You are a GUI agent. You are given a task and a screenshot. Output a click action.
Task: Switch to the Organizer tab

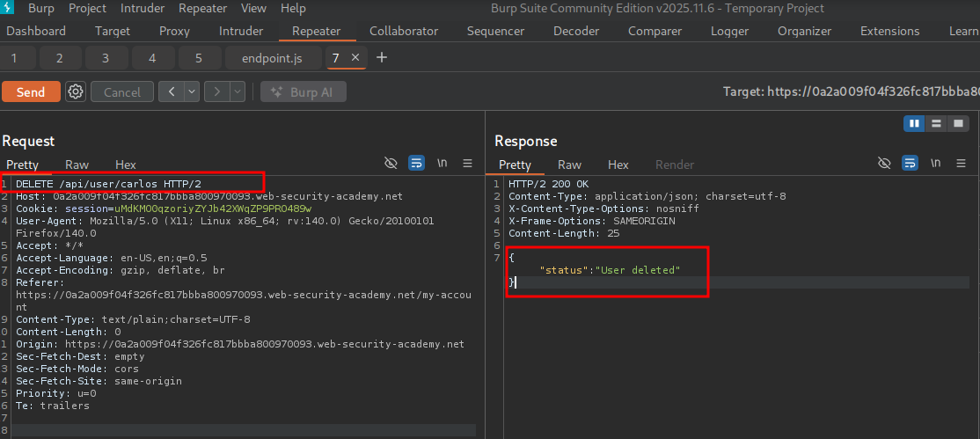[x=804, y=32]
